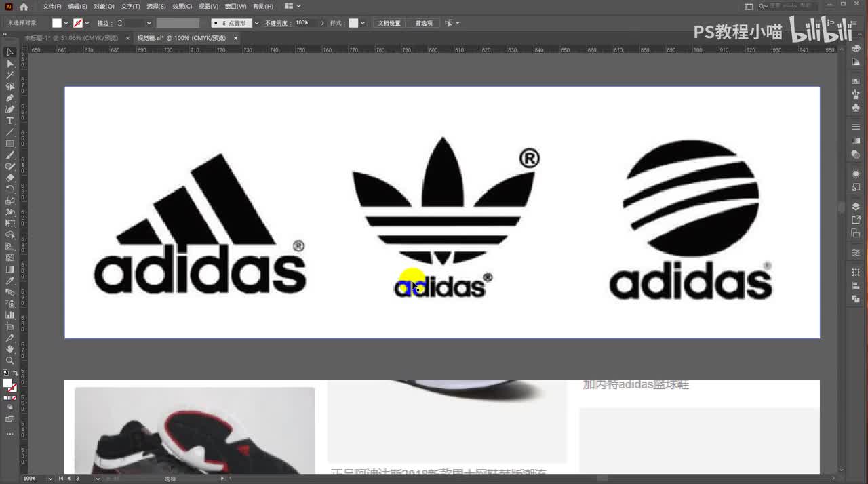
Task: Select the Type tool
Action: [x=10, y=121]
